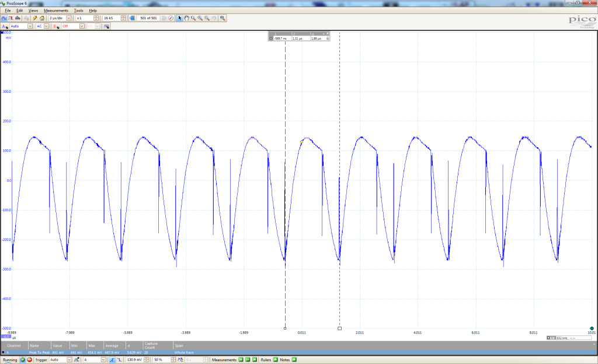598x364 pixels.
Task: Select the Peak To Peak measurement row
Action: click(x=299, y=352)
